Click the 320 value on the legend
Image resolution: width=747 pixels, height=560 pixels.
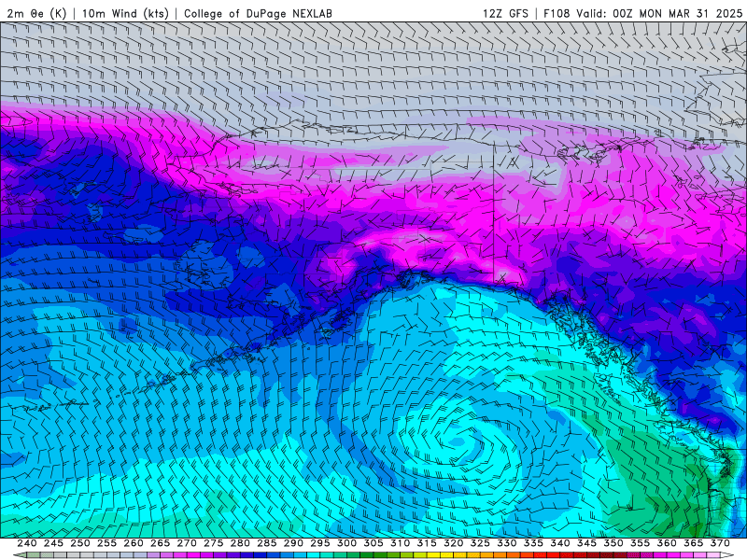[454, 543]
